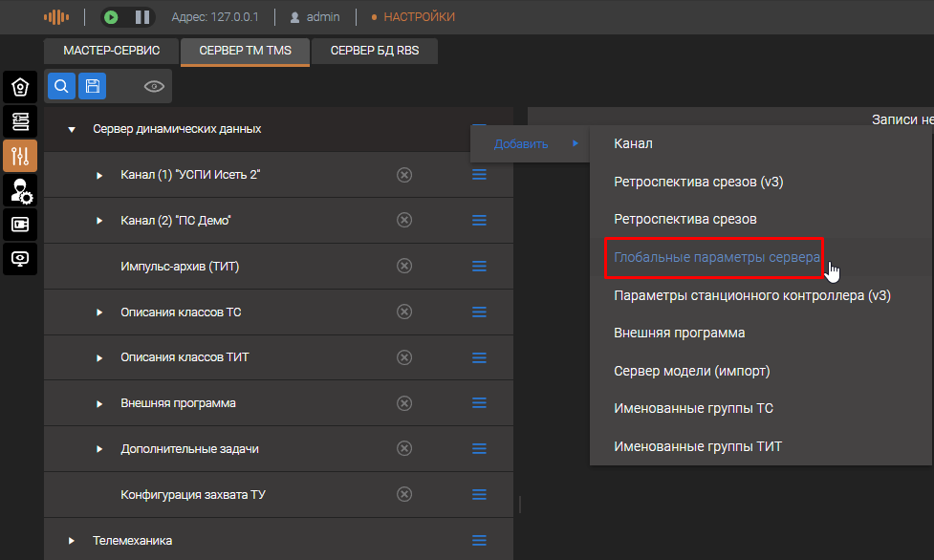Expand the Канал (2) "ПС Демо" node
The width and height of the screenshot is (934, 560).
click(99, 221)
